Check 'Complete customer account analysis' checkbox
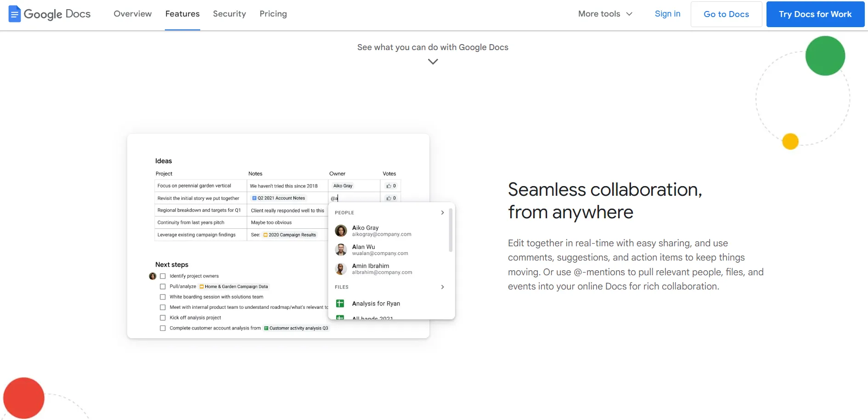This screenshot has width=868, height=420. (x=163, y=328)
